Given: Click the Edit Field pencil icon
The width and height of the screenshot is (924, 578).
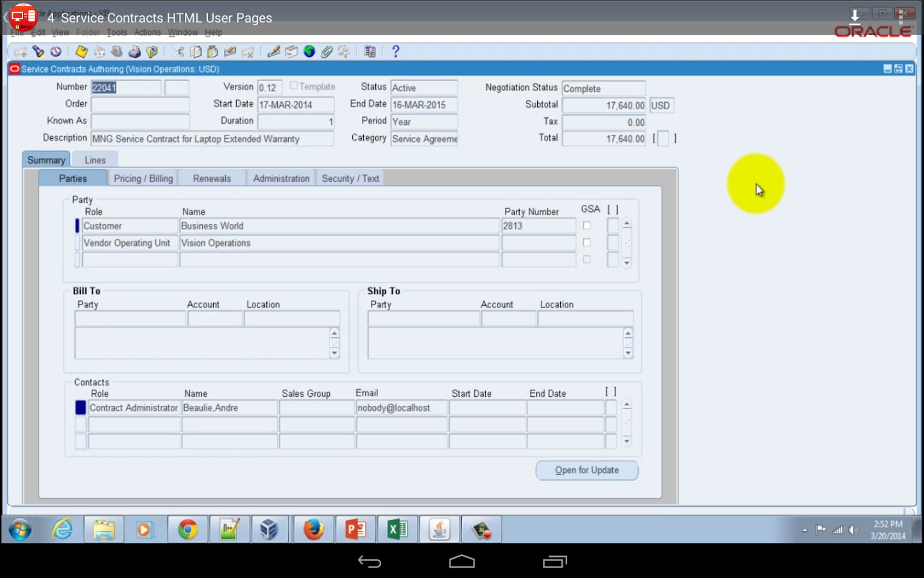Looking at the screenshot, I should pyautogui.click(x=274, y=51).
